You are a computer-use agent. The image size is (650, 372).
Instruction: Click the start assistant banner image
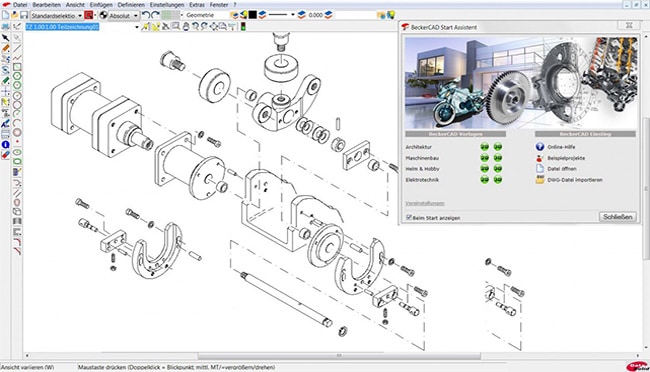(521, 83)
